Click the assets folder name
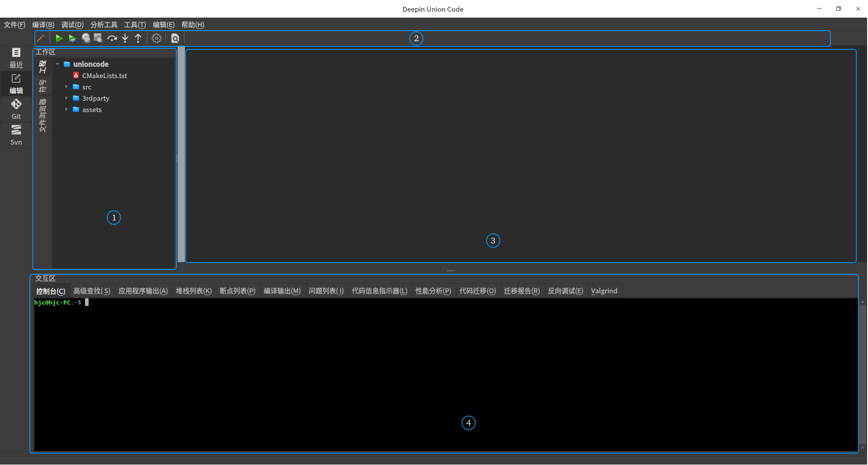This screenshot has width=868, height=465. tap(92, 109)
